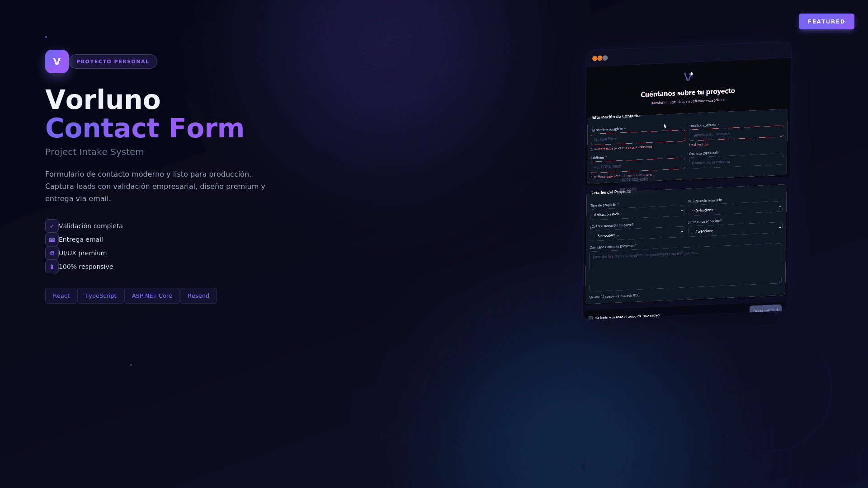The width and height of the screenshot is (868, 488).
Task: Click the FEATURED badge
Action: (x=826, y=21)
